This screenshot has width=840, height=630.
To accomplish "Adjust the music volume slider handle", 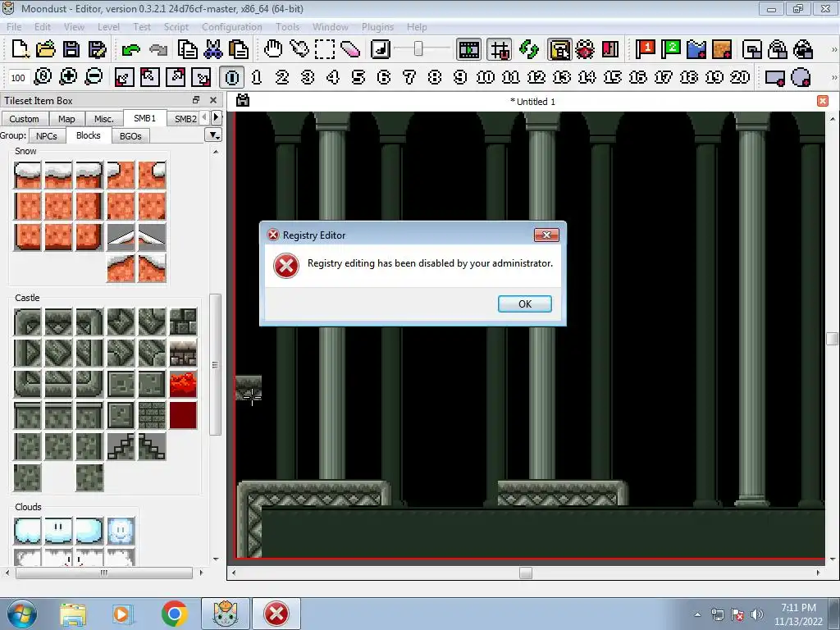I will [x=418, y=49].
